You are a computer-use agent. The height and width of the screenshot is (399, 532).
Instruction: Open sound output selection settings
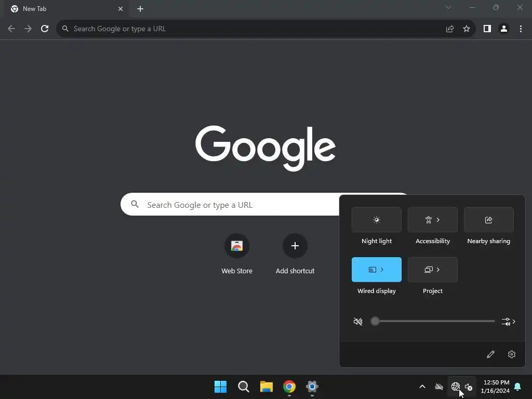click(x=508, y=321)
